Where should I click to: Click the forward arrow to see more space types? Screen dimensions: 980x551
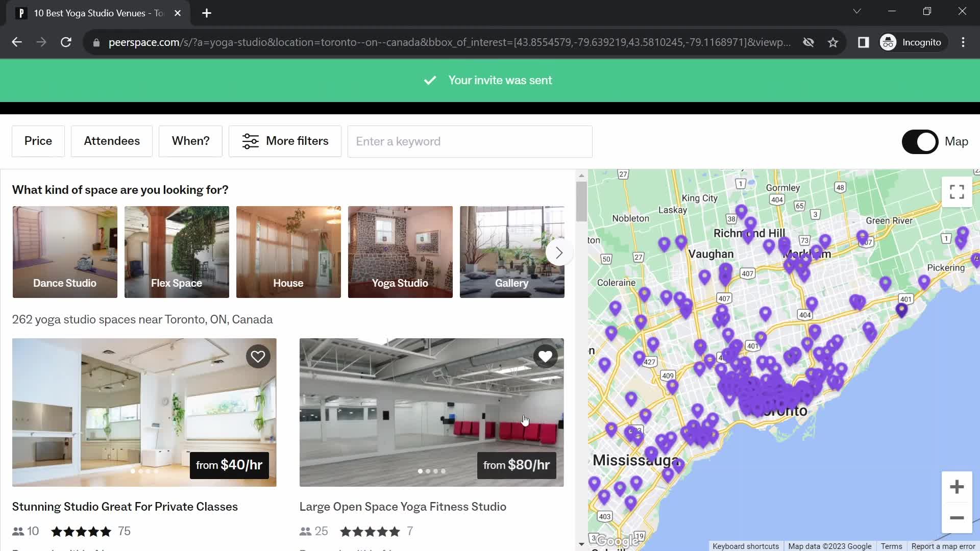coord(559,253)
